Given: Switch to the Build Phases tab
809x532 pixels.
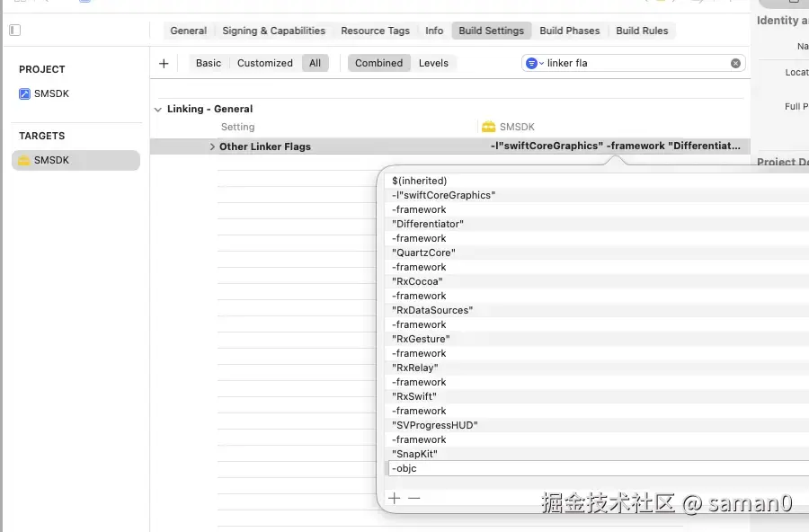Looking at the screenshot, I should [x=570, y=31].
